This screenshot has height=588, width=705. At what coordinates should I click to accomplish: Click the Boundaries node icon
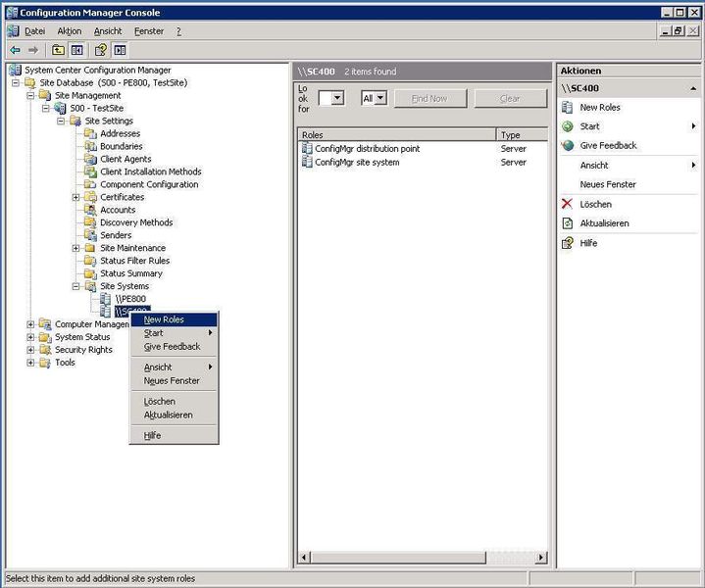90,146
